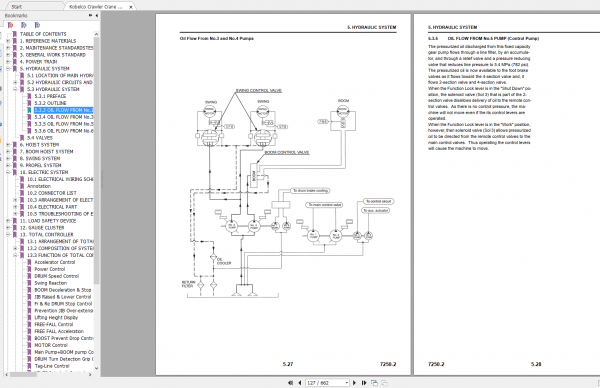Viewport: 600px width, 388px height.
Task: Open the 12. GAUGE CLUSTER bookmark
Action: [42, 228]
